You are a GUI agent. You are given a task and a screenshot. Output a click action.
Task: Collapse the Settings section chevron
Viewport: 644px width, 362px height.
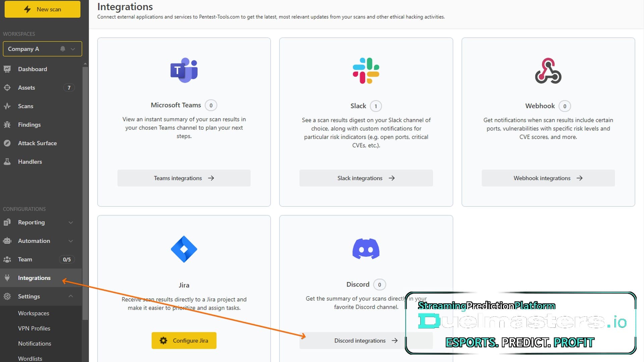[x=71, y=296]
